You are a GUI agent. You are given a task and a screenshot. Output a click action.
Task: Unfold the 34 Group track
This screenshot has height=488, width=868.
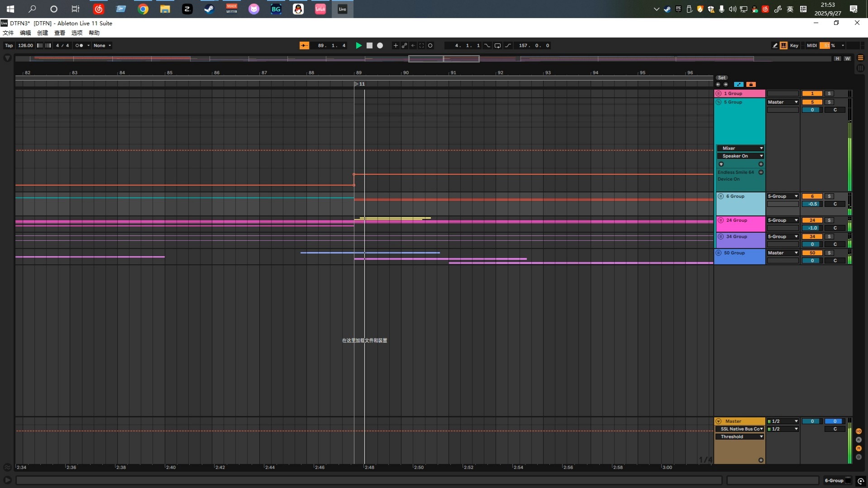click(x=721, y=237)
